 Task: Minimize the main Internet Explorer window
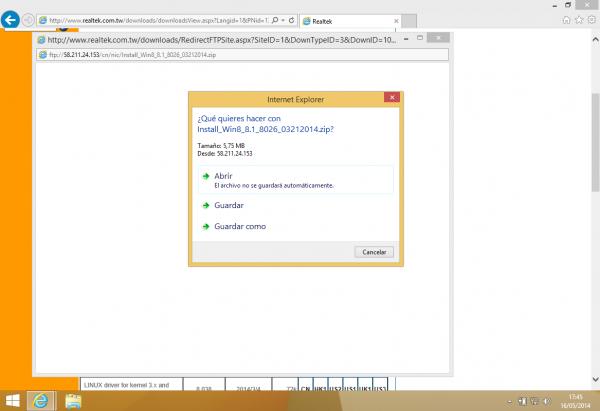pos(554,5)
